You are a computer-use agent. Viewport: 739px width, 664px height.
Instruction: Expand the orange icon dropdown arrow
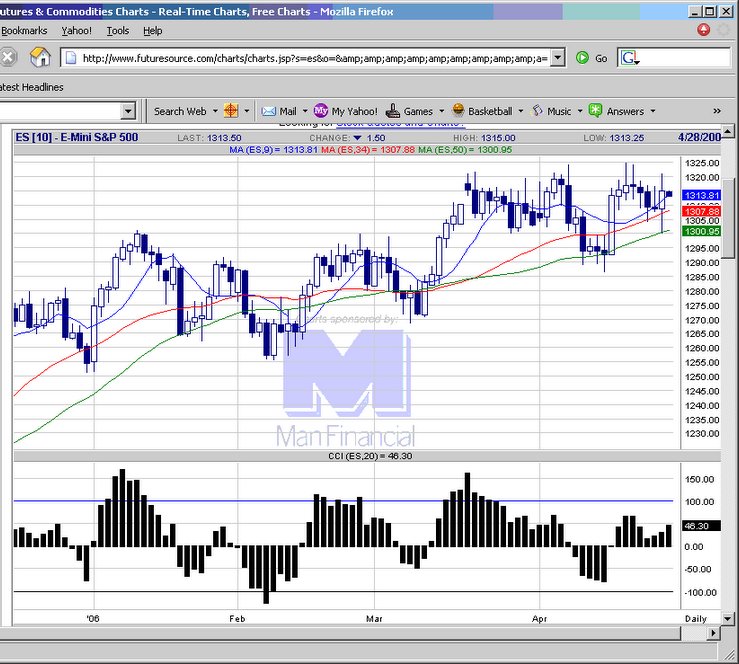pyautogui.click(x=246, y=111)
